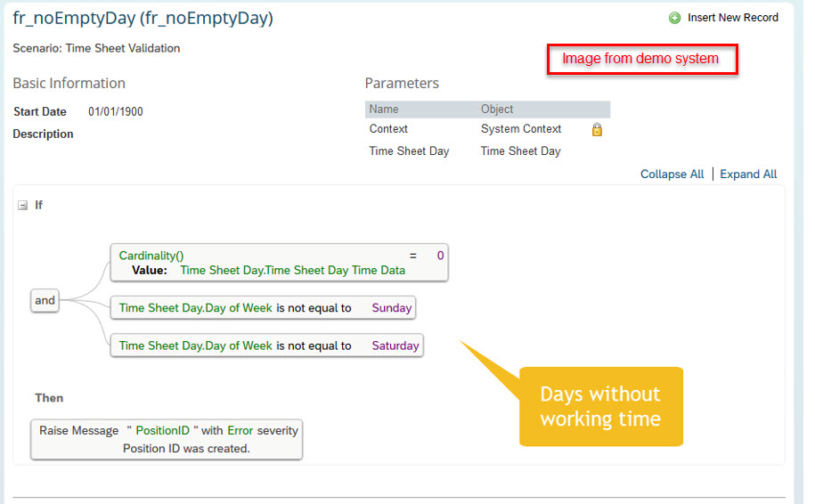Select the Saturday value in condition

click(x=395, y=345)
